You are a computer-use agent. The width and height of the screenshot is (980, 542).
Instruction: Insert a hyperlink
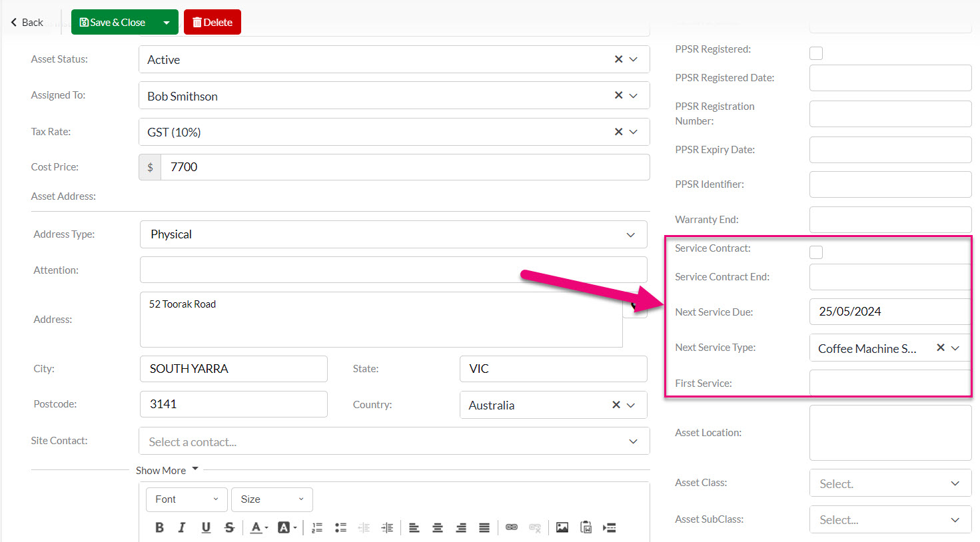click(512, 527)
